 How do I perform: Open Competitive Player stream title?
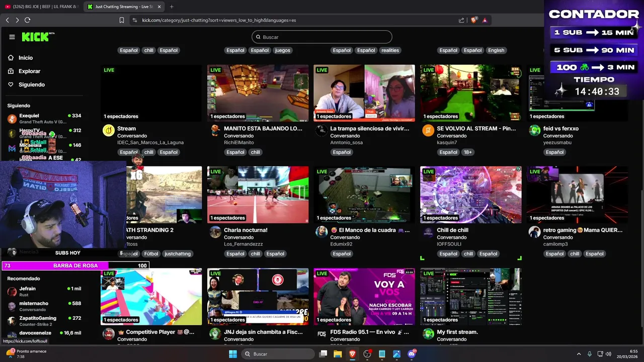pyautogui.click(x=156, y=332)
